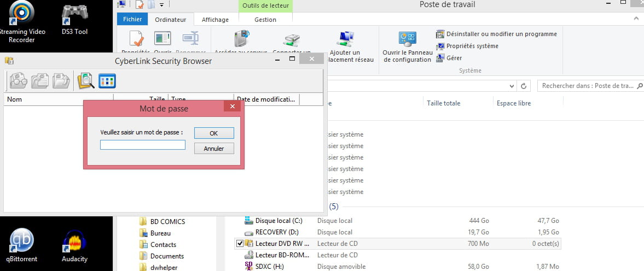Sort by the Date de modification column header
Image resolution: width=644 pixels, height=271 pixels.
(266, 99)
